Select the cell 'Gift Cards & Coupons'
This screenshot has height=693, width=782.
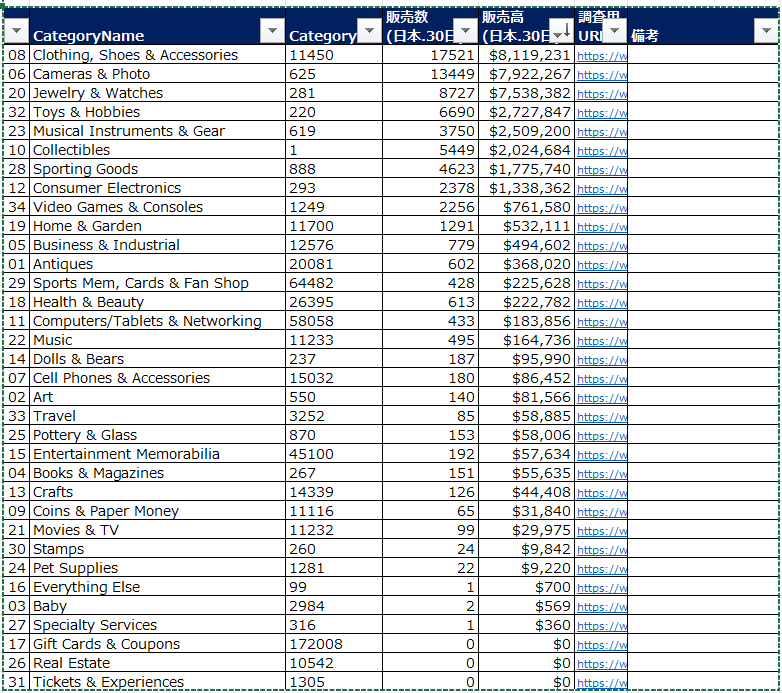[157, 644]
